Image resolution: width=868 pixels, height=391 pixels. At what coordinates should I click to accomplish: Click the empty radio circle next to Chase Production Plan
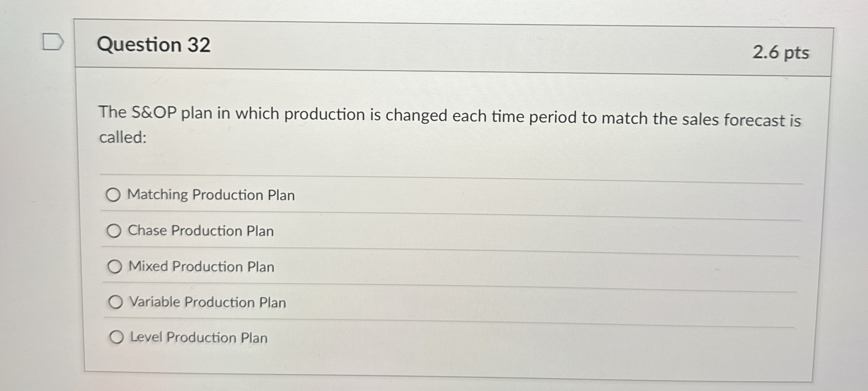click(114, 231)
